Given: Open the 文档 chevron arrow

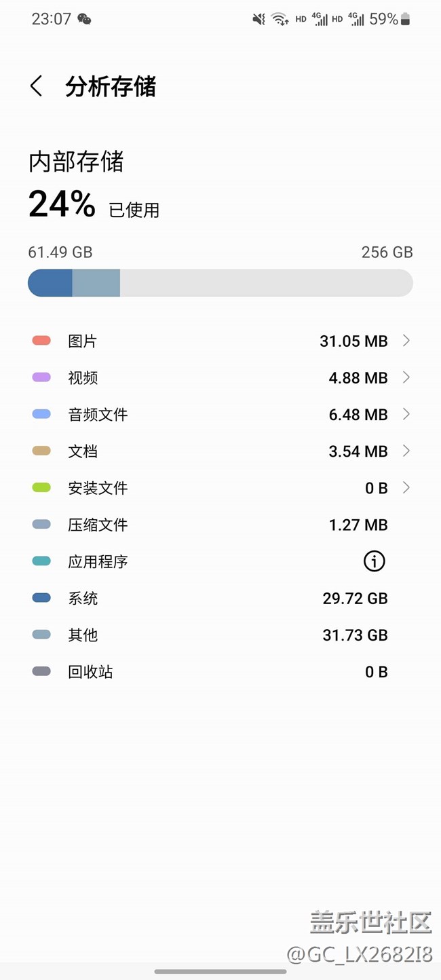Looking at the screenshot, I should pyautogui.click(x=406, y=451).
